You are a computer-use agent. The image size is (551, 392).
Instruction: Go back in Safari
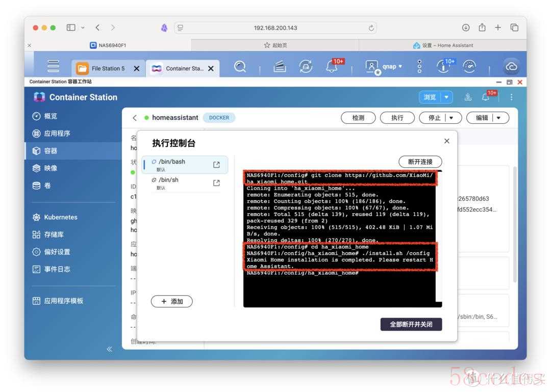(97, 28)
